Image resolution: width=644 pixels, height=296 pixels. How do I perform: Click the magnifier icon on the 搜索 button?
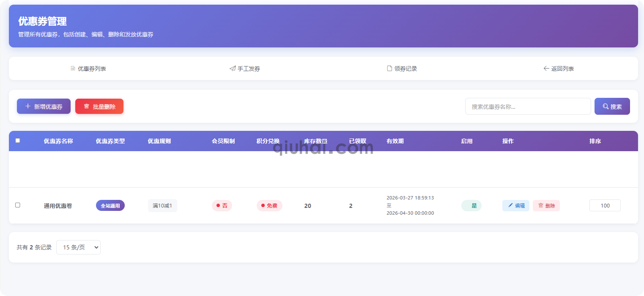pyautogui.click(x=606, y=106)
